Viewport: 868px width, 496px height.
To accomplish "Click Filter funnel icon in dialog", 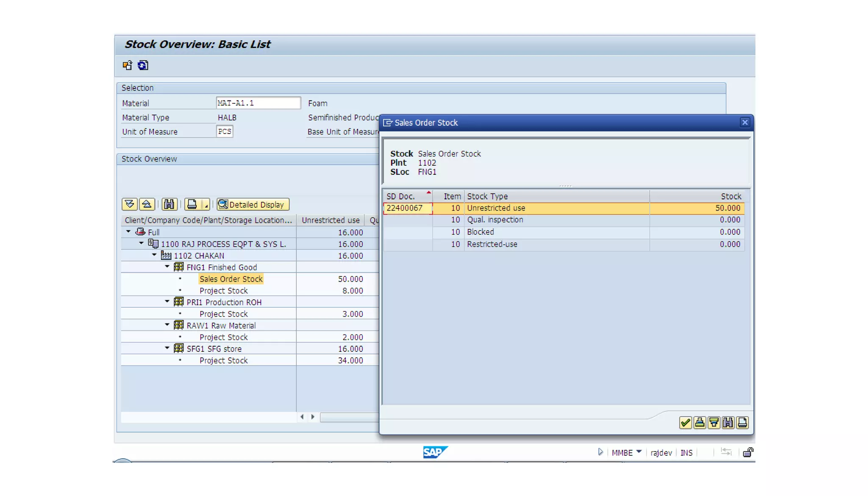I will [x=714, y=423].
